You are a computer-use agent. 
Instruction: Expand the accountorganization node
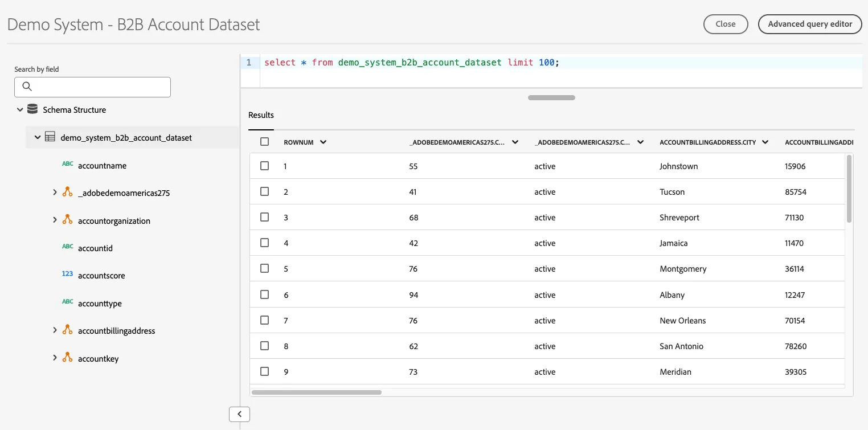(x=55, y=220)
